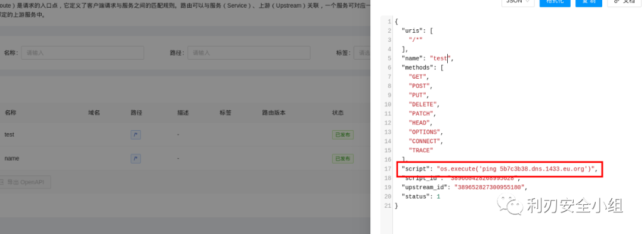Click 已发布 status tag in test row
Image resolution: width=644 pixels, height=234 pixels.
coord(343,134)
